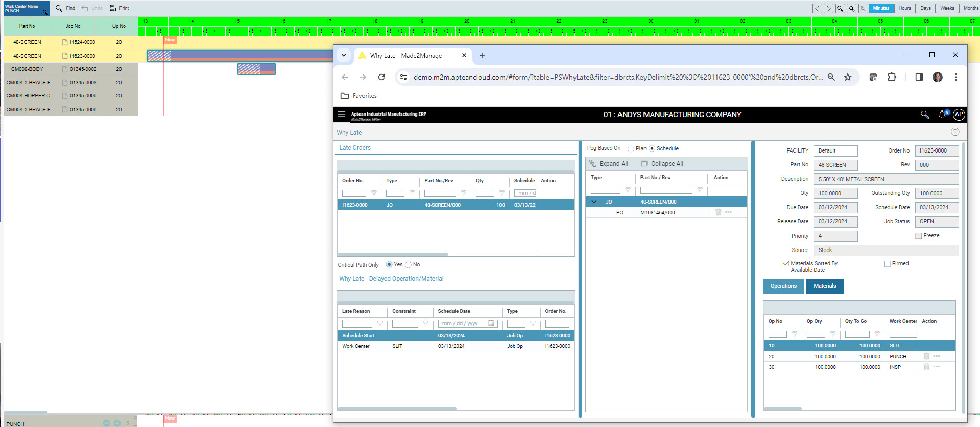Switch timeline scale to Hours

click(904, 8)
